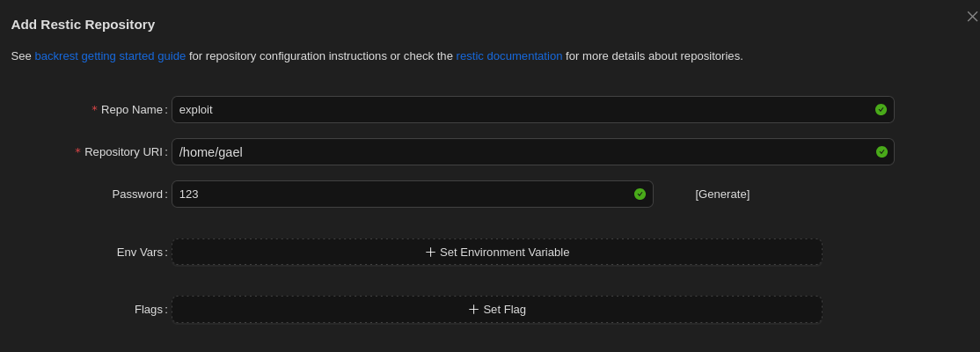Screen dimensions: 980x352
Task: Click the green checkmark in Repo Name field
Action: pyautogui.click(x=881, y=110)
